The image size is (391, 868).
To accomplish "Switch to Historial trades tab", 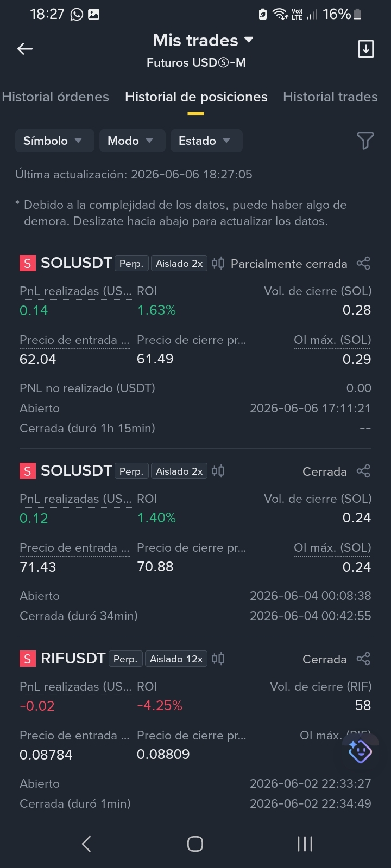I will [330, 97].
